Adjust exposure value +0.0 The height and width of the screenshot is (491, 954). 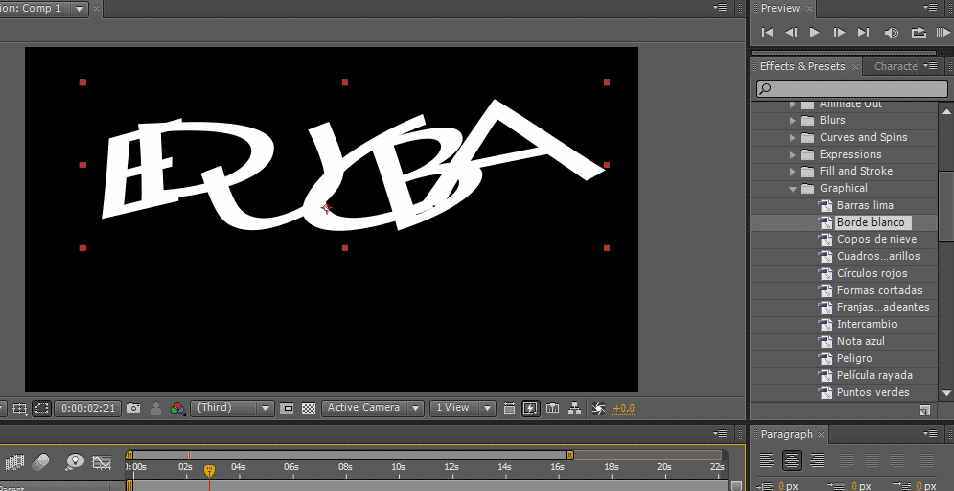[x=624, y=408]
